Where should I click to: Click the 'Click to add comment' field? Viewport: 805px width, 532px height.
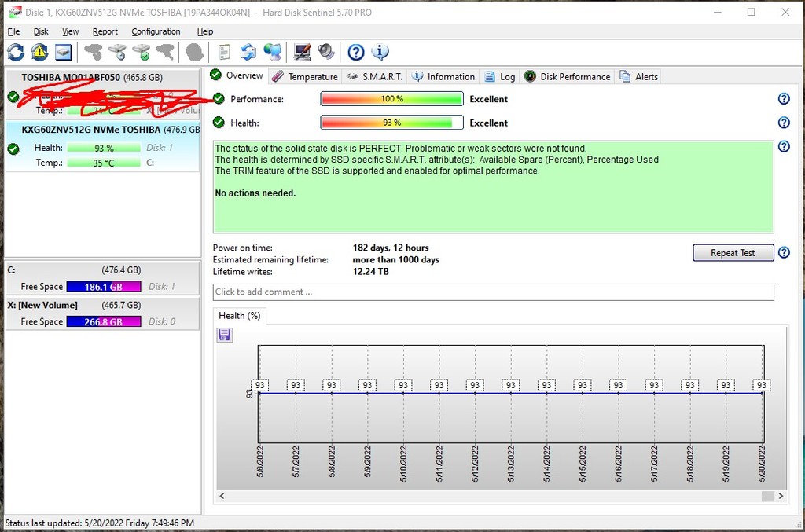click(x=493, y=292)
